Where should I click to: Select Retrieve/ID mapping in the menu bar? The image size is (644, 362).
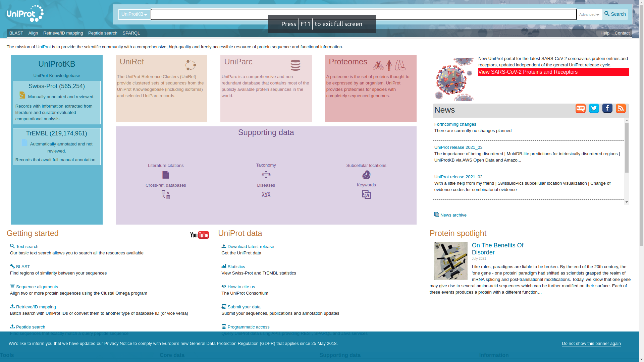63,33
